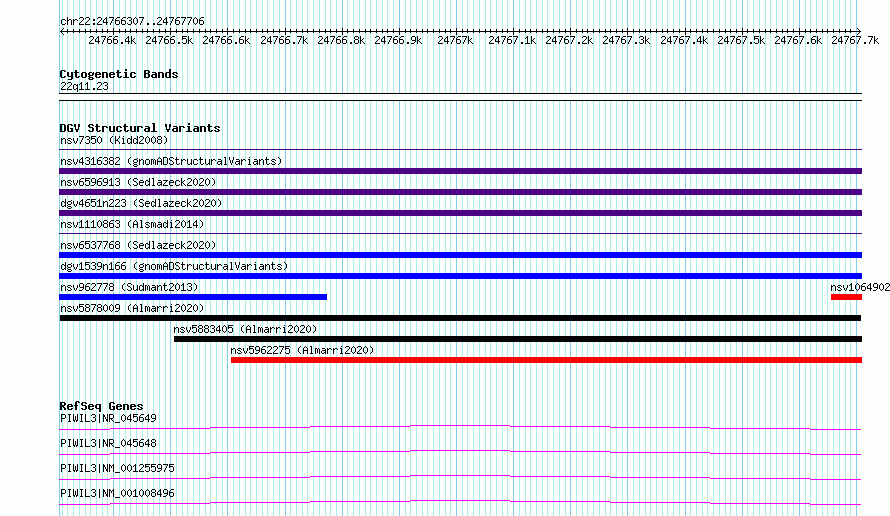
Task: Click the small red bar under nsv1064902
Action: [x=846, y=297]
